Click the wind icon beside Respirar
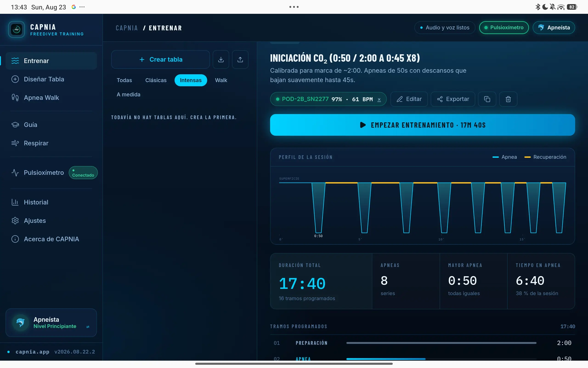The image size is (588, 368). [15, 143]
